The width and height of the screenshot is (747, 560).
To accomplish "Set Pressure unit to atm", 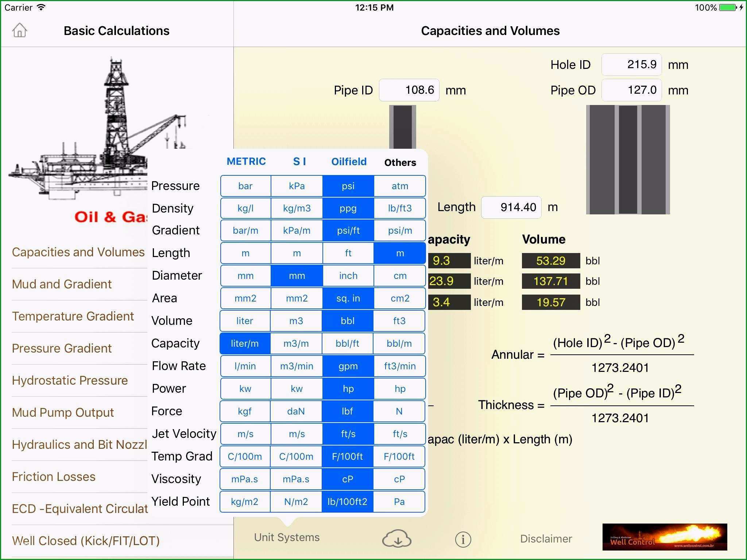I will pos(400,186).
